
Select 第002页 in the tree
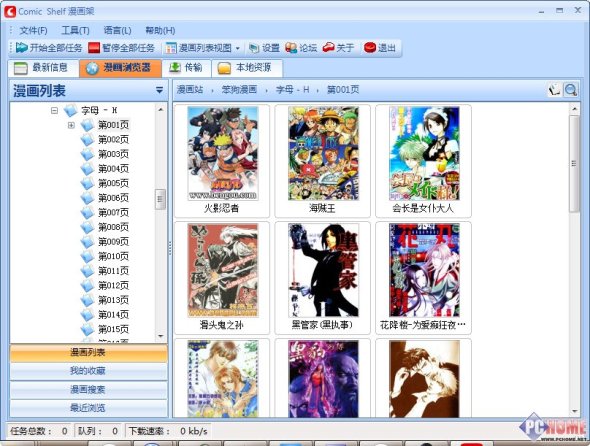pyautogui.click(x=113, y=140)
